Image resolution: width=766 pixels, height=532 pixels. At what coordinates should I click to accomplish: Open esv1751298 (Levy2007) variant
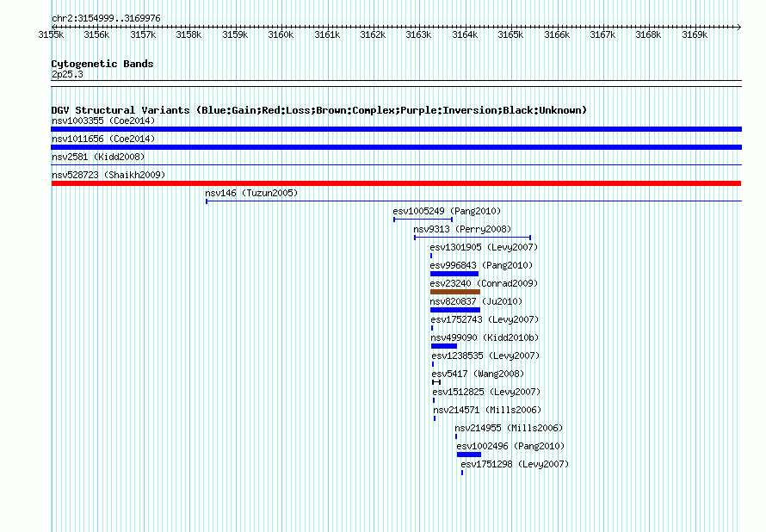515,464
